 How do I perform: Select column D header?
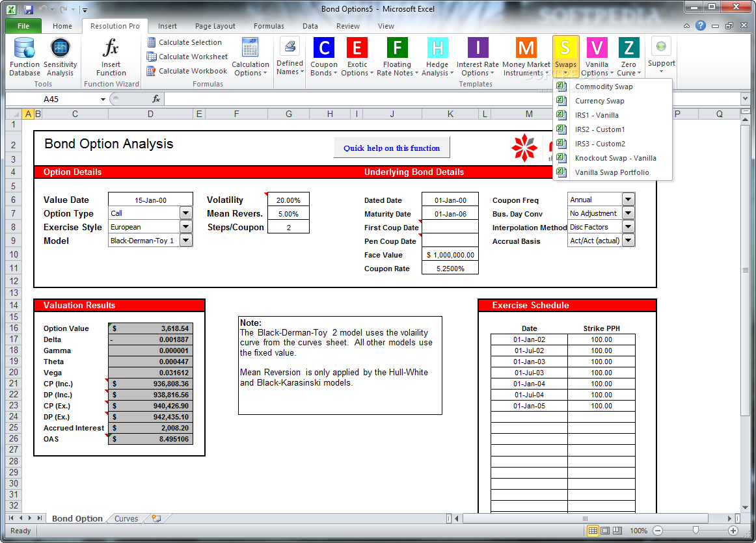pos(150,114)
